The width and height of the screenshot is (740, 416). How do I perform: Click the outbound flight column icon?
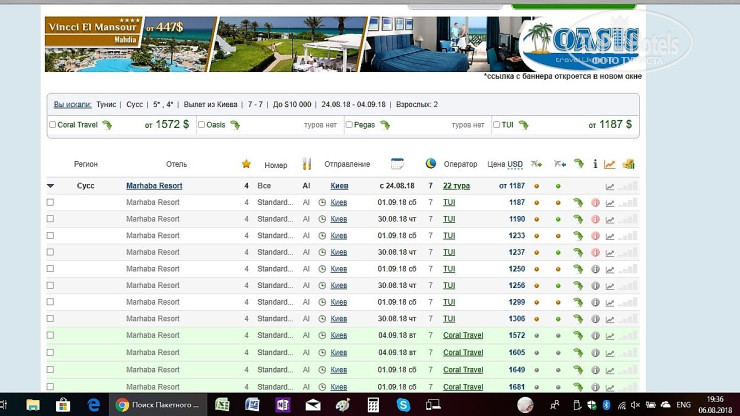coord(536,164)
